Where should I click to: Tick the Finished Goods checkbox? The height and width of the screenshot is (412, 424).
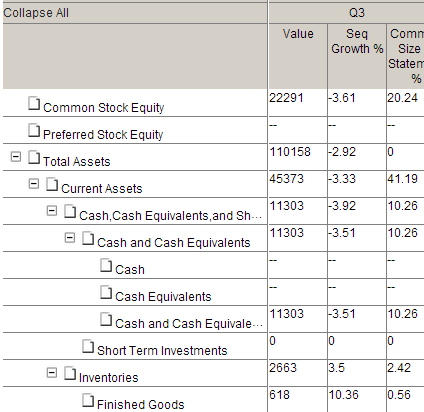click(88, 400)
